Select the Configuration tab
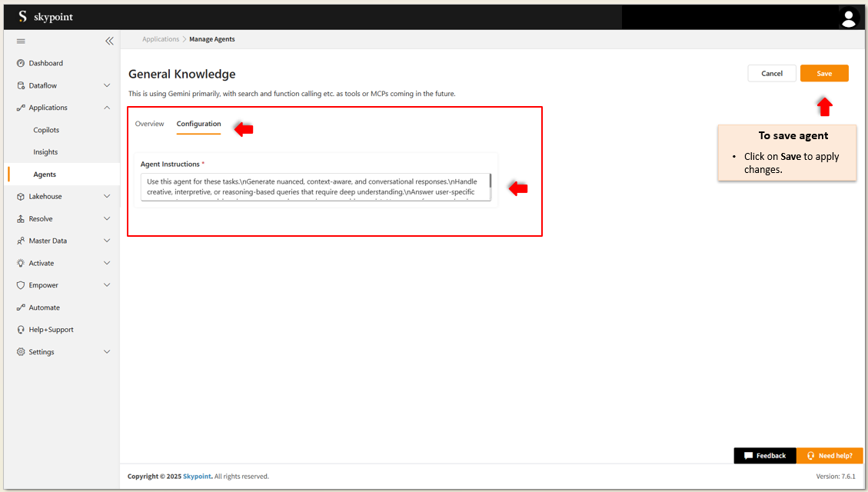The height and width of the screenshot is (492, 868). (x=198, y=124)
